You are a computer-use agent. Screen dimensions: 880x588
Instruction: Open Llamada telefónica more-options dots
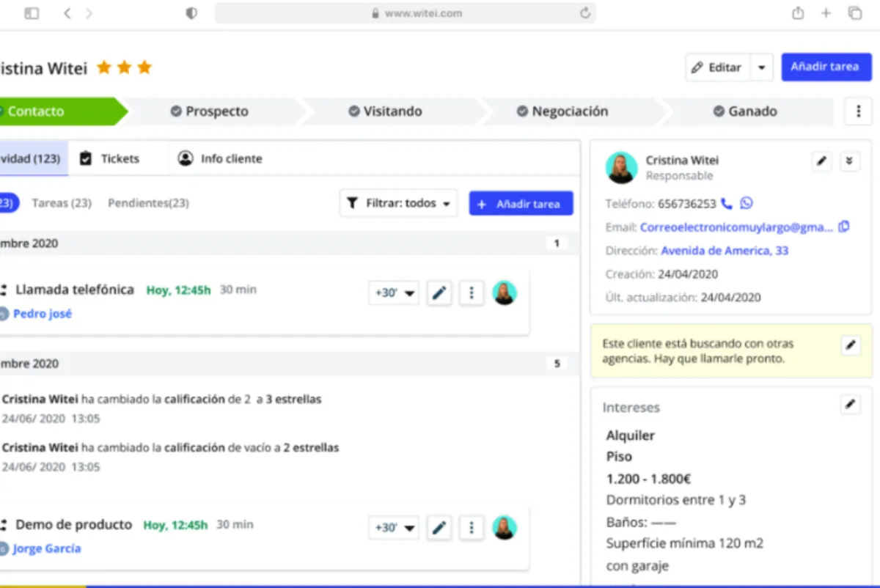click(x=472, y=293)
